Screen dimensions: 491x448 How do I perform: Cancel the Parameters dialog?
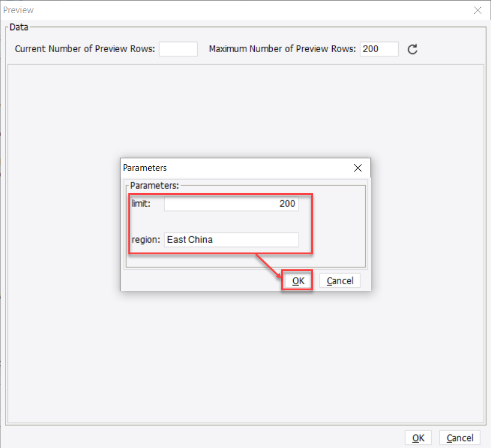click(339, 280)
